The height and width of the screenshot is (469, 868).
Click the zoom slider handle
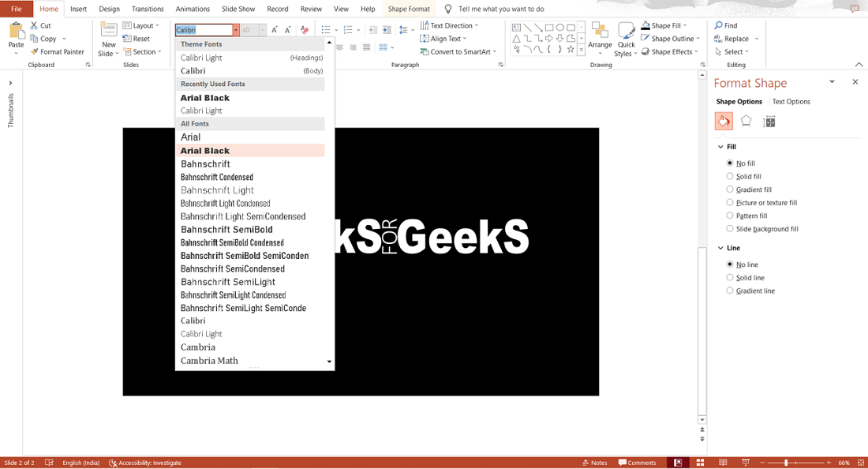785,463
